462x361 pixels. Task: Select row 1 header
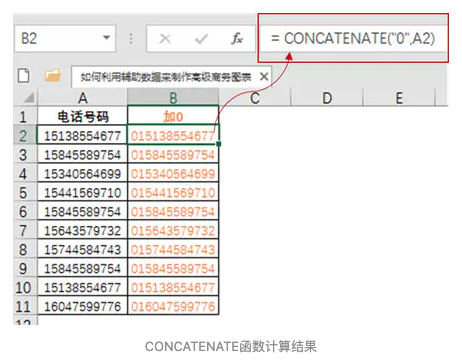coord(25,116)
